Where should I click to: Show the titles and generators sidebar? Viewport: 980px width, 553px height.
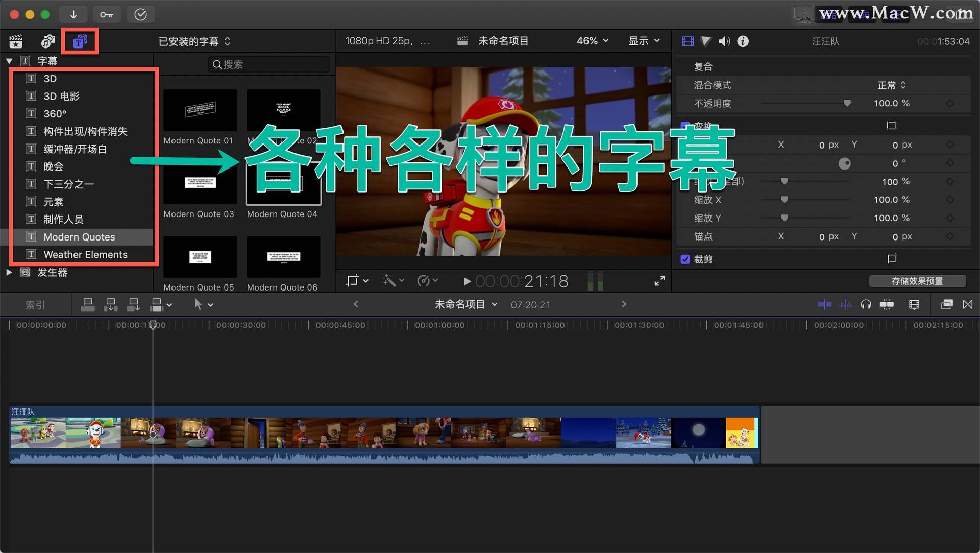pyautogui.click(x=80, y=41)
